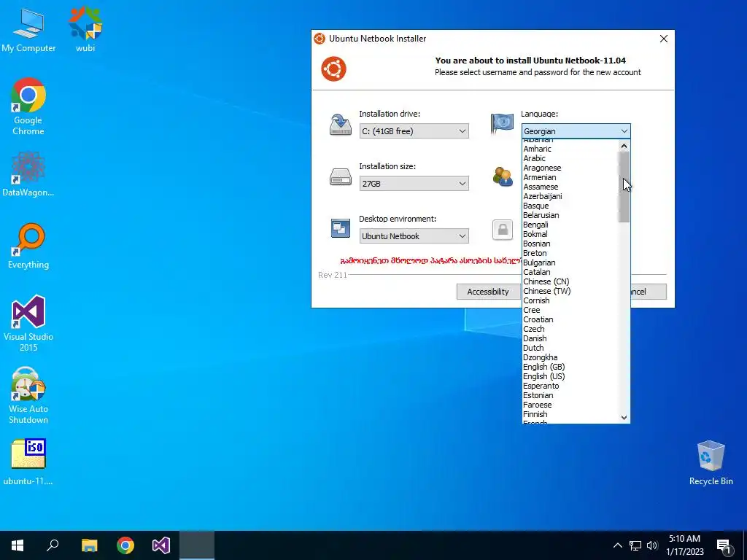
Task: Choose English (US) from the language list
Action: pyautogui.click(x=570, y=376)
